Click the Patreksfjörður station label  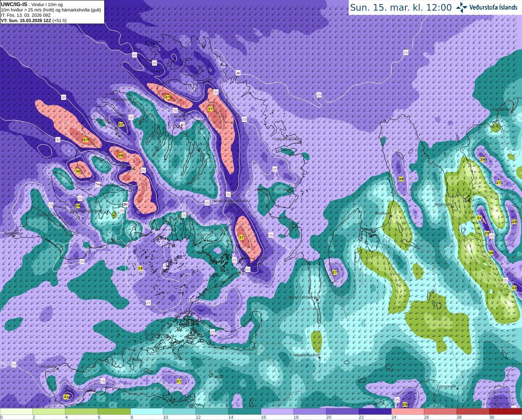[49, 215]
